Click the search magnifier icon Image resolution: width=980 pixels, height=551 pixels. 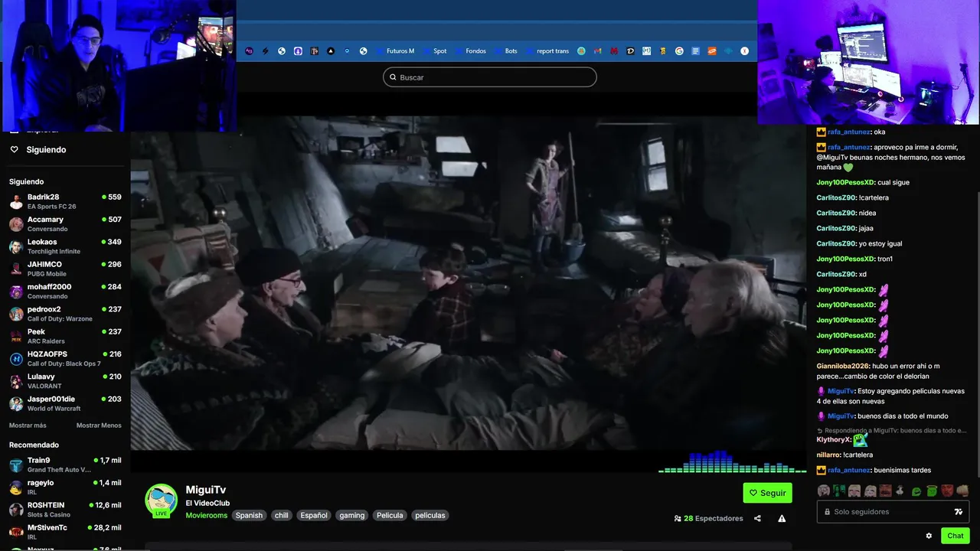(x=394, y=77)
